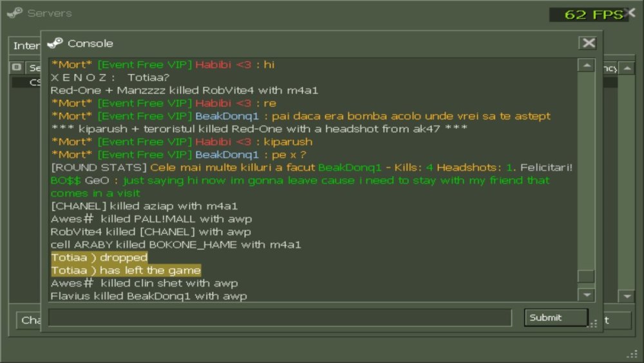
Task: Close the Servers window with its top-right X
Action: tap(632, 13)
